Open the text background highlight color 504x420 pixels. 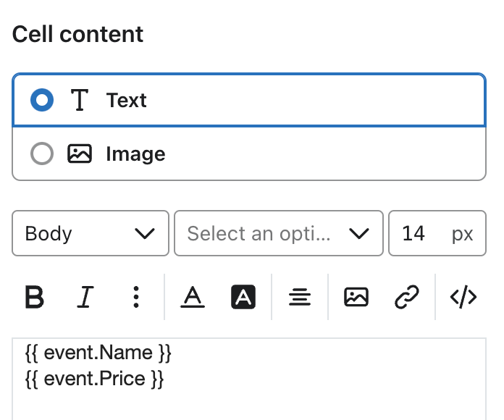(x=244, y=297)
